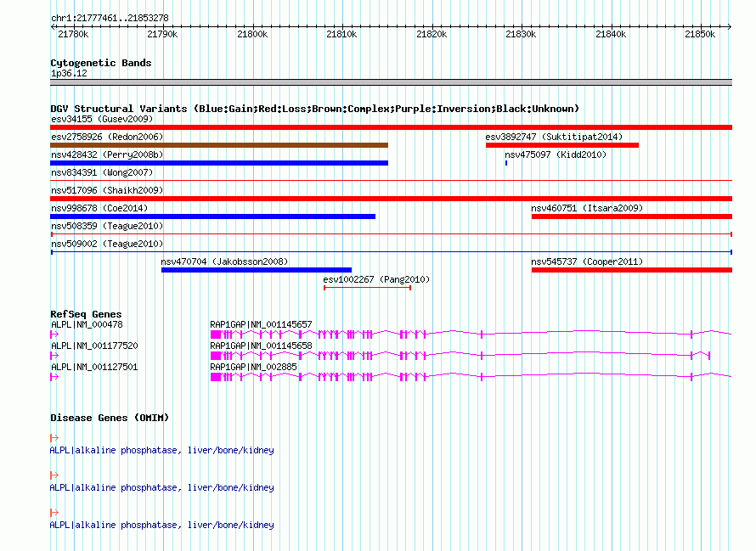Click the 21820k ruler tick label

(x=432, y=34)
